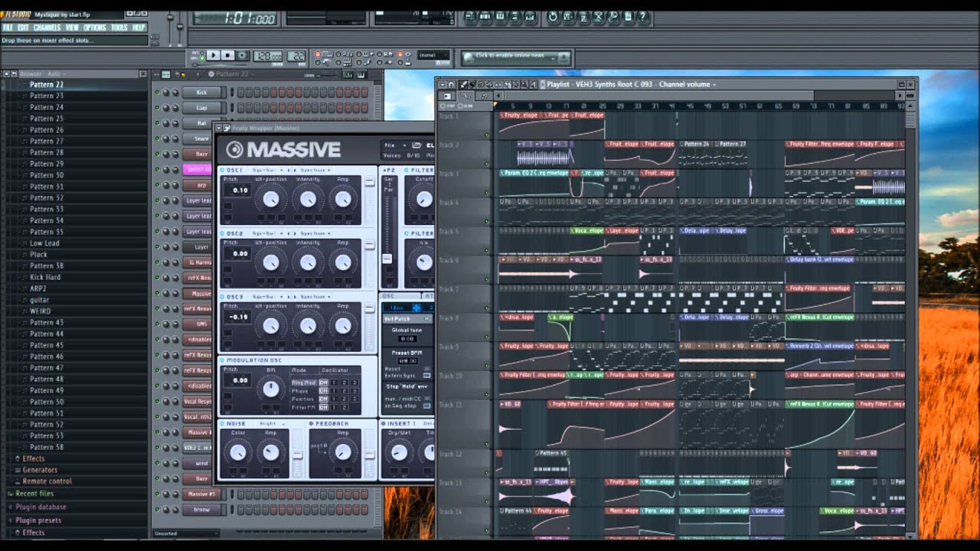Click the Noise Color knob in Massive

(x=239, y=452)
